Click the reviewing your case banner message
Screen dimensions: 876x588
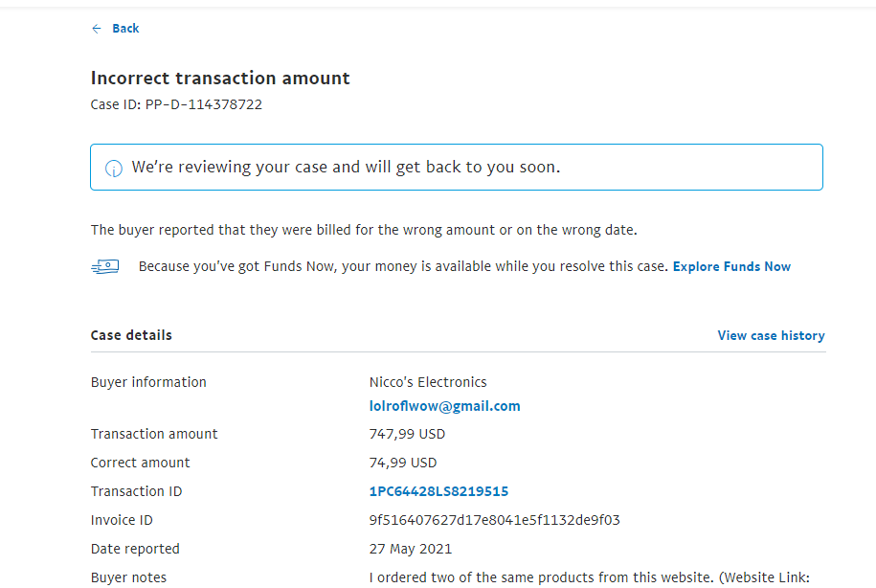346,168
